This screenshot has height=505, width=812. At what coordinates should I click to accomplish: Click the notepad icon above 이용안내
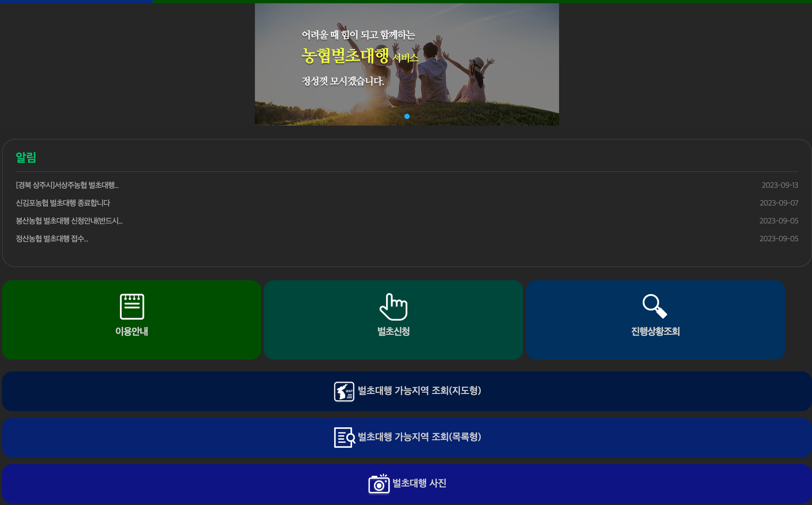132,306
